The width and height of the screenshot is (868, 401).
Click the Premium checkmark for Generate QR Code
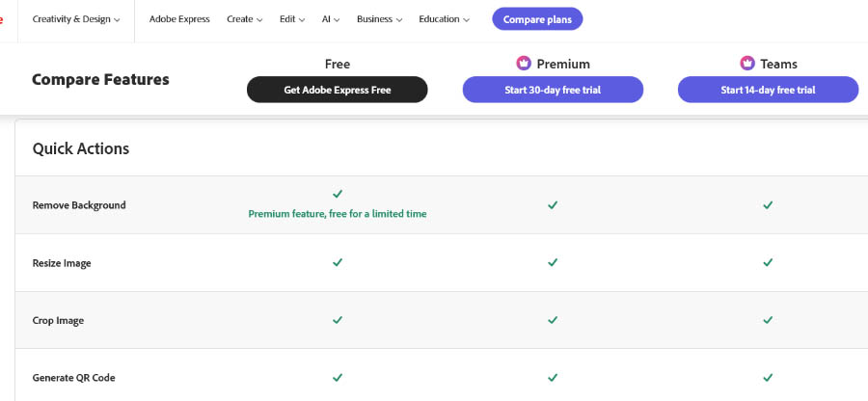click(553, 377)
